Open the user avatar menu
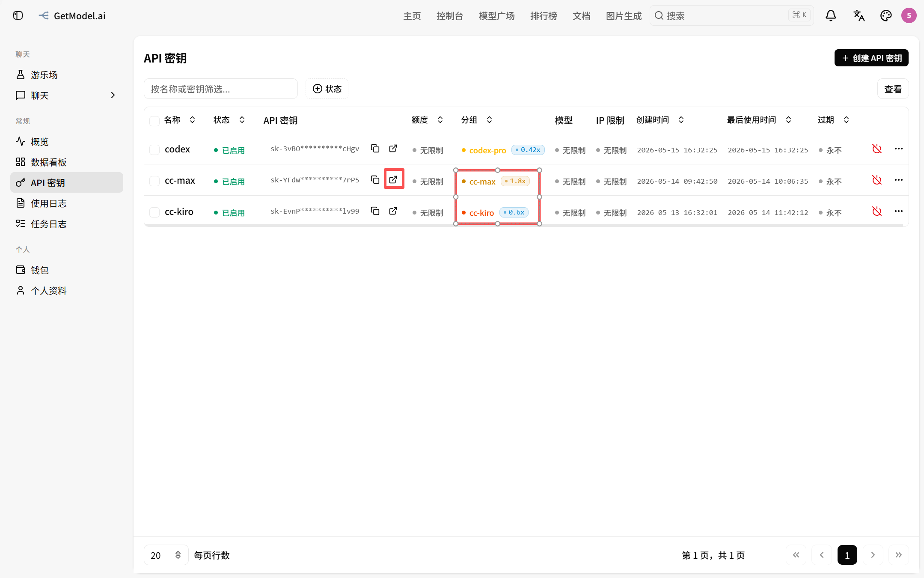This screenshot has width=924, height=578. click(x=909, y=16)
